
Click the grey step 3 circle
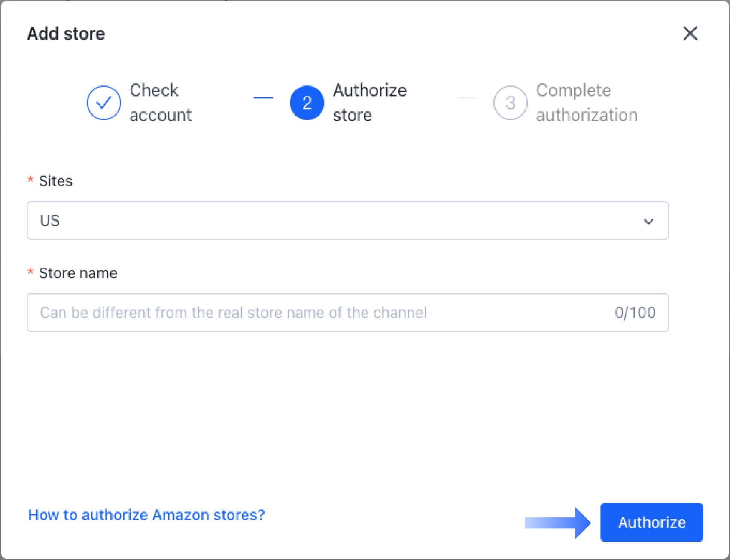click(x=510, y=103)
